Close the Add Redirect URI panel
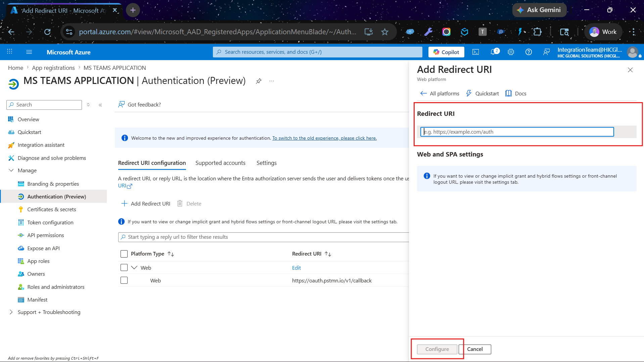 tap(630, 70)
